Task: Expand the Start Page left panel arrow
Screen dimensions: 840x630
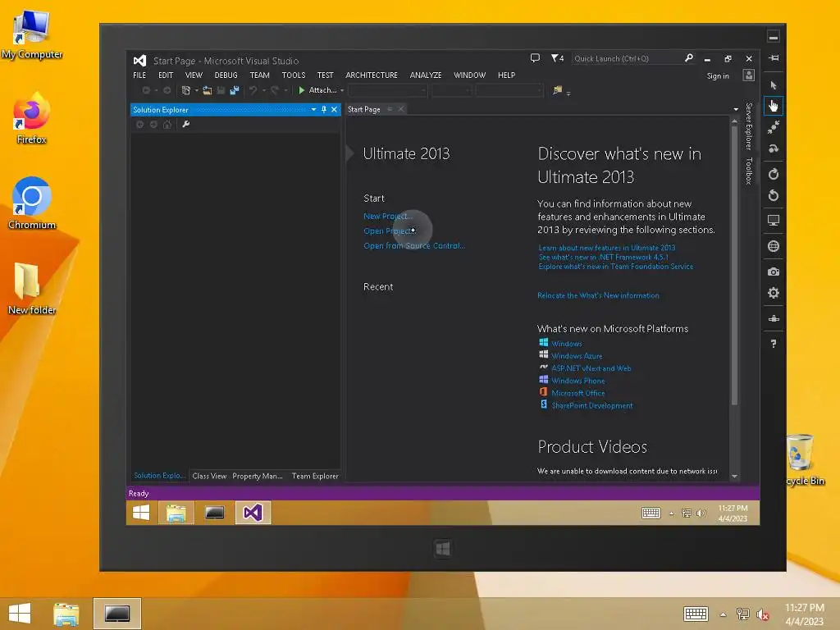Action: [x=349, y=153]
